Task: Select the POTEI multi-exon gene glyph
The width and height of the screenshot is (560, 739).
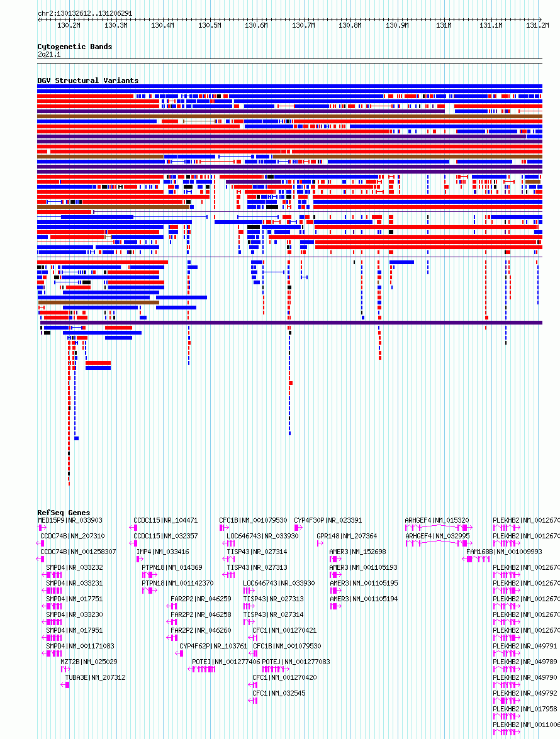Action: coord(202,669)
